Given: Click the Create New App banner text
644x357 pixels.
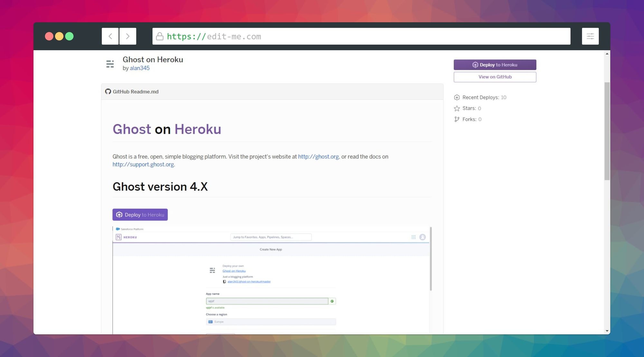Looking at the screenshot, I should tap(271, 250).
